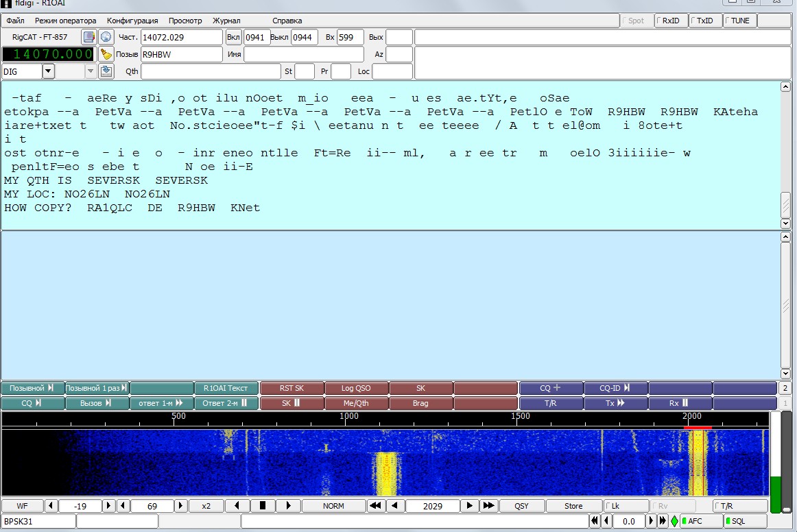The image size is (797, 532).
Task: Click the waterfall pause square button
Action: pyautogui.click(x=262, y=506)
